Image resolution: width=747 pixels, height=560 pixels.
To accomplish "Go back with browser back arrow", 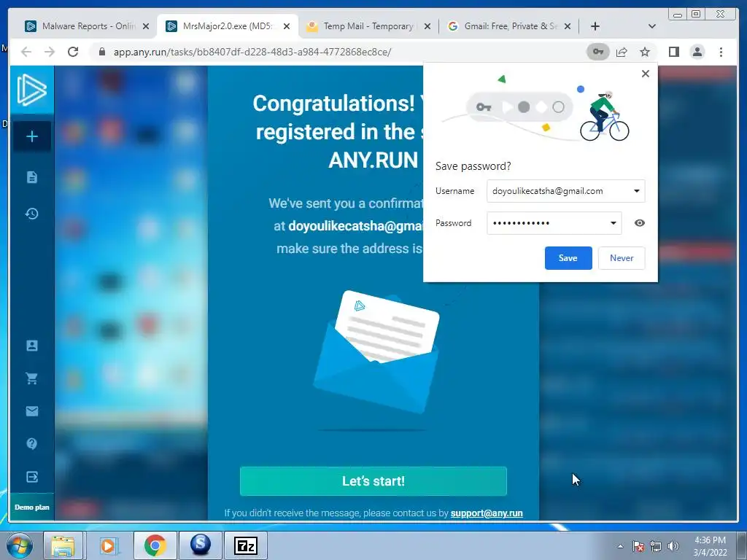I will [x=26, y=52].
